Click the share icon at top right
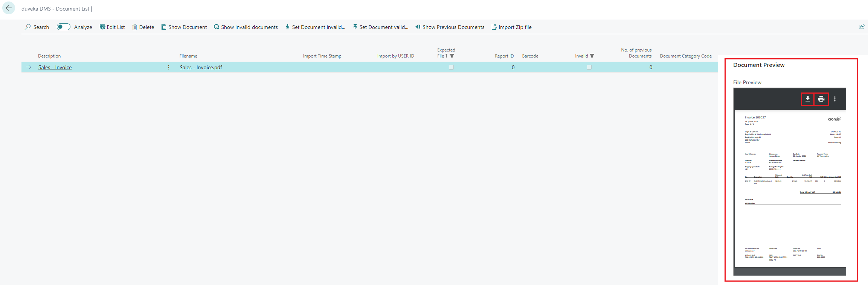 point(861,27)
